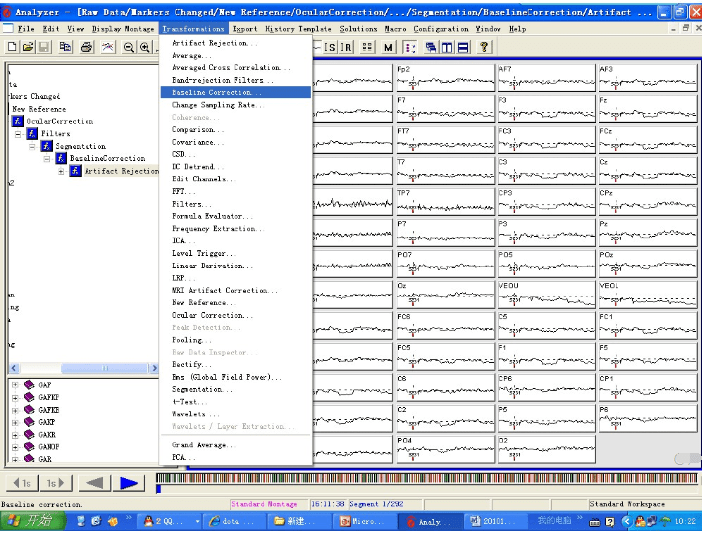Collapse the Segmentation tree node
The height and width of the screenshot is (534, 702).
tap(32, 146)
